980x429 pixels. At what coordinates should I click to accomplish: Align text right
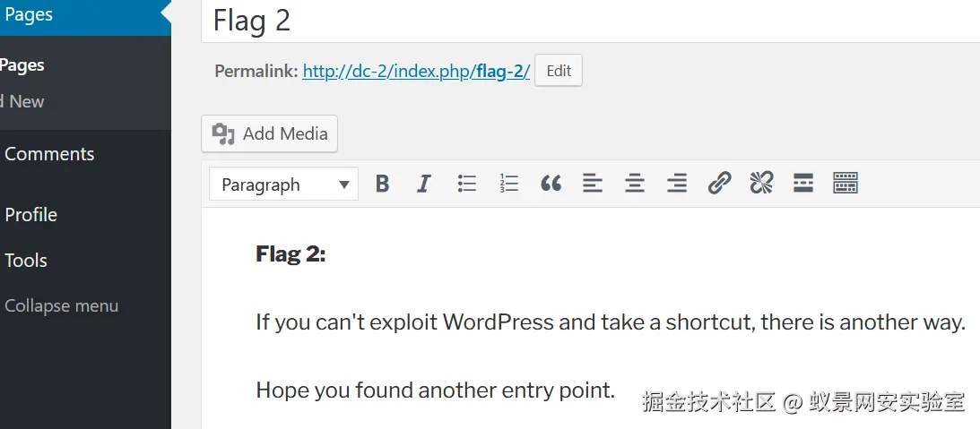(x=677, y=184)
